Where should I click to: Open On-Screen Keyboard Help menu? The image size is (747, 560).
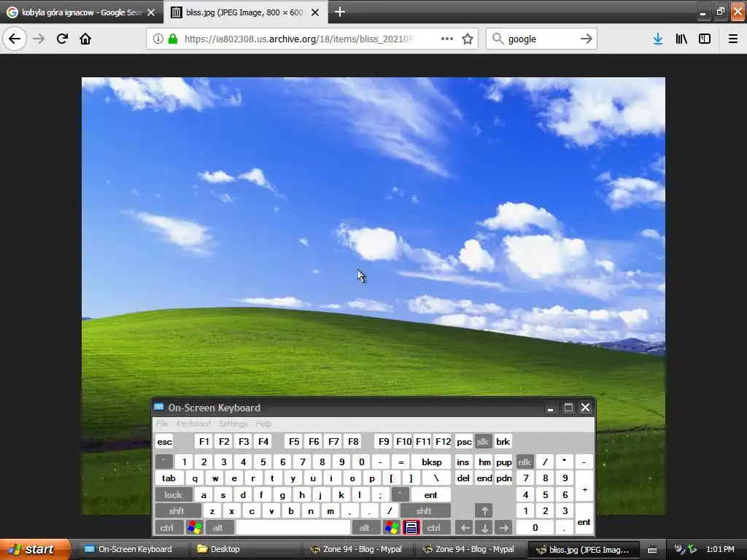point(264,424)
